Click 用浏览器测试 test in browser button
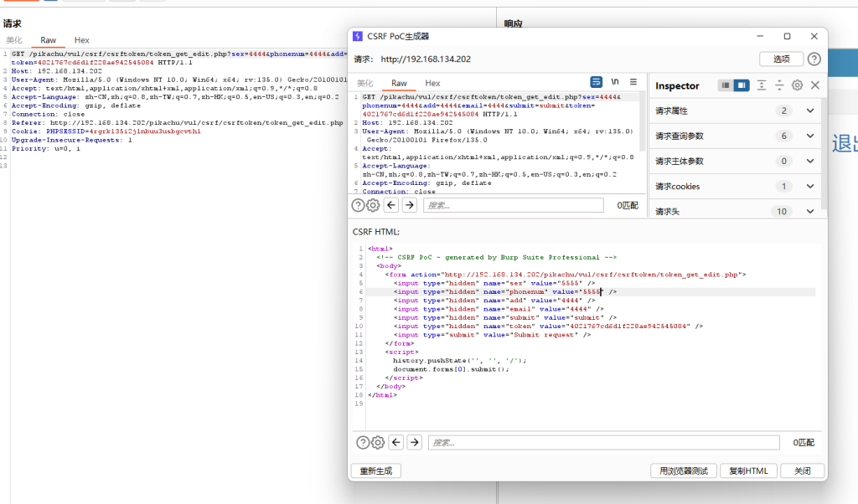 point(684,471)
